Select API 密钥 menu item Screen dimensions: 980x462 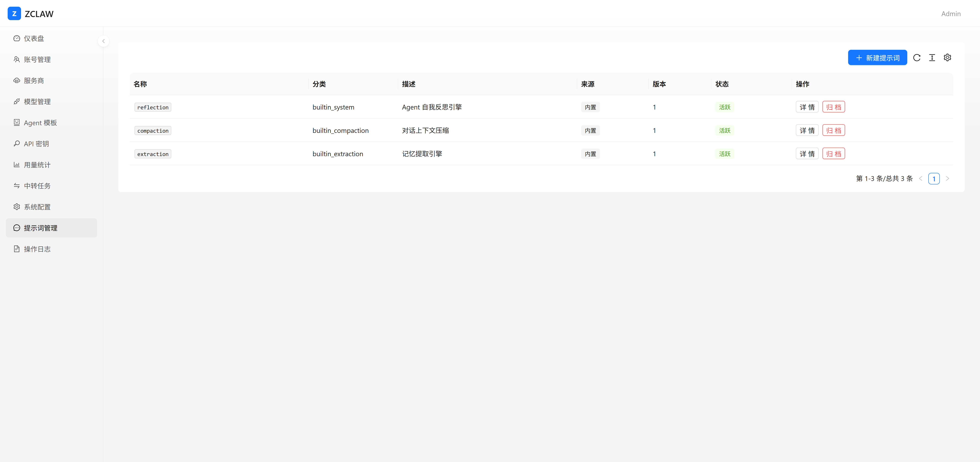[36, 144]
